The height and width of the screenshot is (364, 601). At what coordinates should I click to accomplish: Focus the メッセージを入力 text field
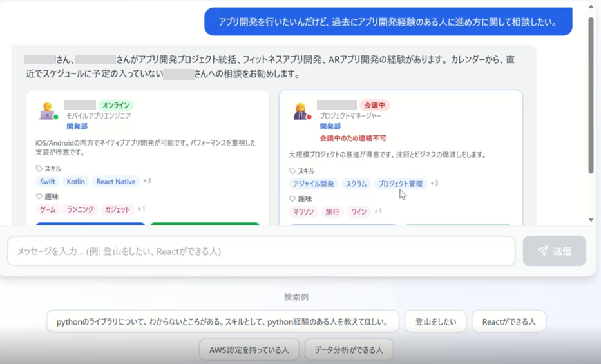coord(261,251)
